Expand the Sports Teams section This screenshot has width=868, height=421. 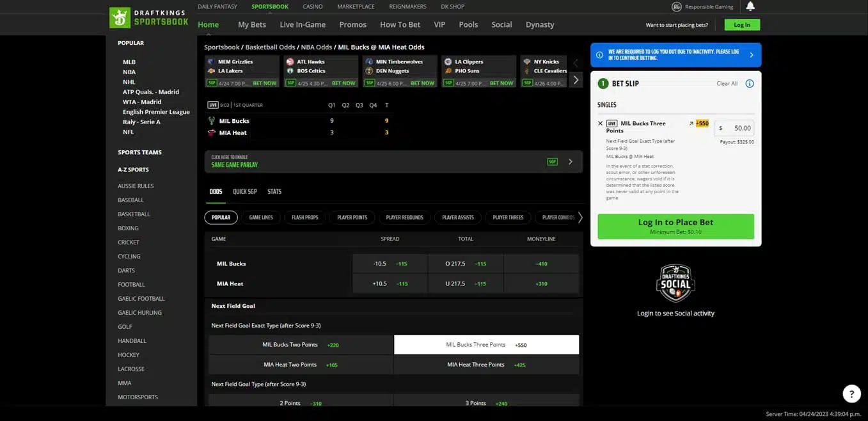pyautogui.click(x=139, y=152)
